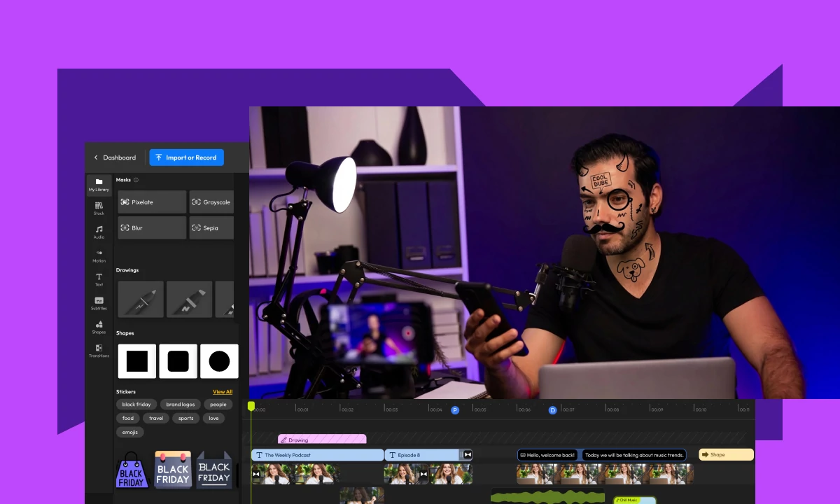Open the Stock panel in the sidebar
The width and height of the screenshot is (840, 504).
[x=99, y=209]
